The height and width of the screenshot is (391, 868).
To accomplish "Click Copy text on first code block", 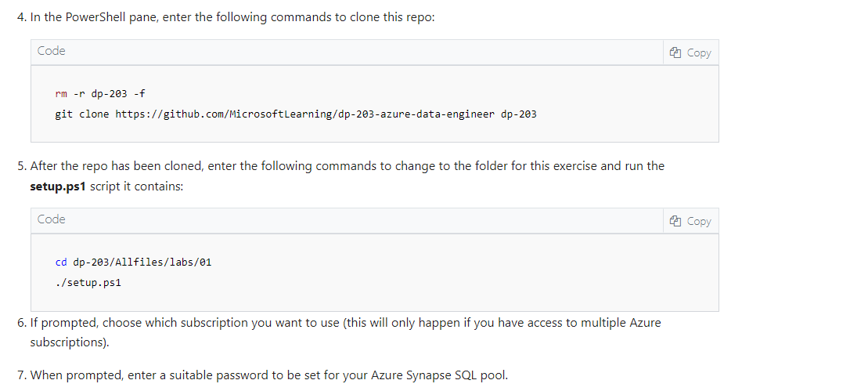I will [x=699, y=52].
